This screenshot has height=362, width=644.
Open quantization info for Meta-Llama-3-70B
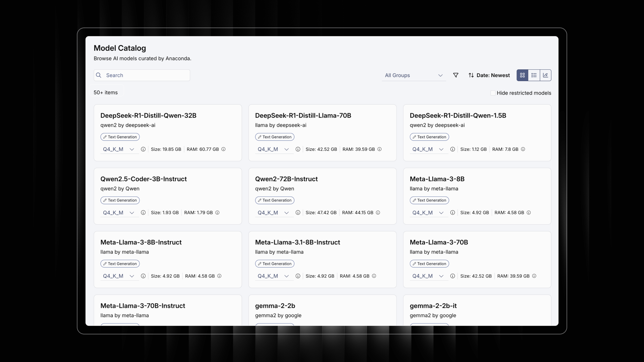point(452,276)
